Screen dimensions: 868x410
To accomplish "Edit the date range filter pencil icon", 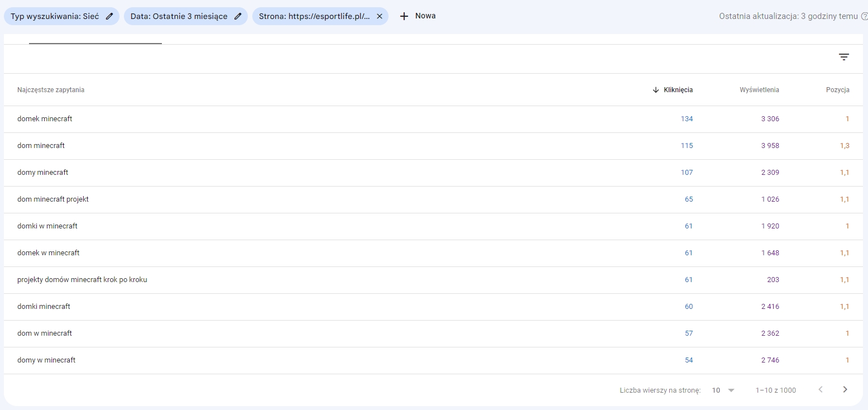I will (238, 16).
